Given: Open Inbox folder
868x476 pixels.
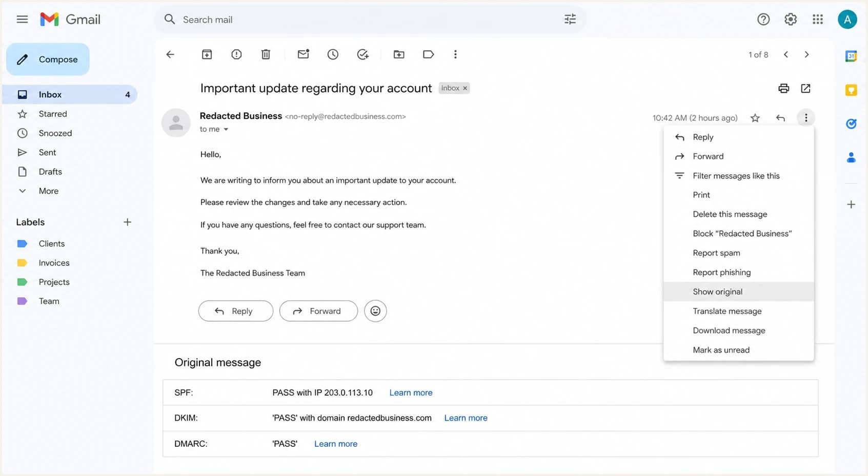Looking at the screenshot, I should pyautogui.click(x=70, y=94).
